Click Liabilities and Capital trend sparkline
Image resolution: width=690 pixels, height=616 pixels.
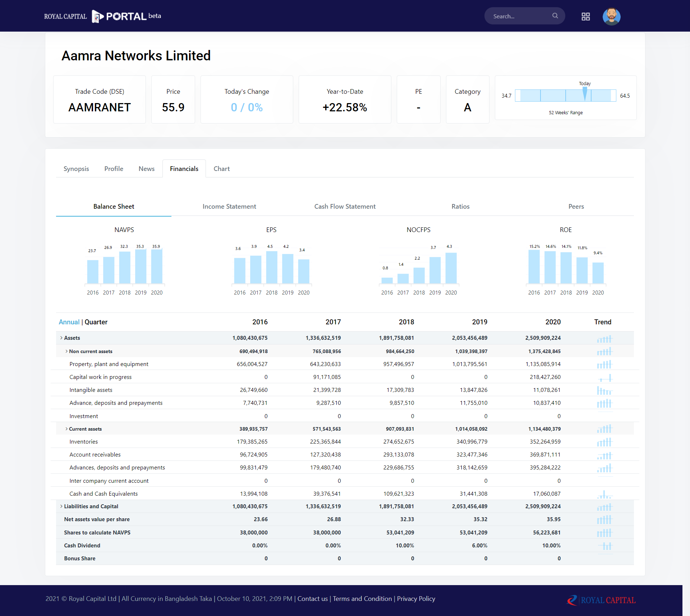604,507
